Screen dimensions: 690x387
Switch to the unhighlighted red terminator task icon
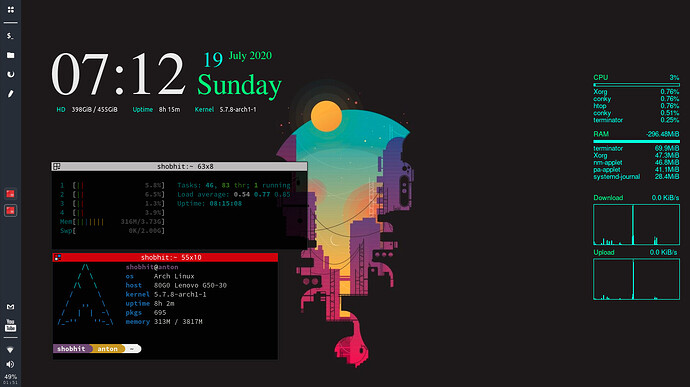pyautogui.click(x=11, y=193)
